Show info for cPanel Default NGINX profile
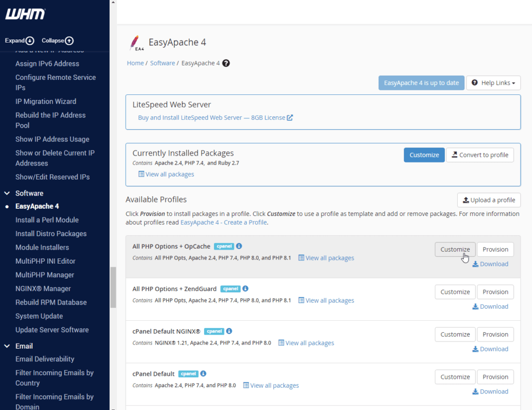532x410 pixels. pyautogui.click(x=229, y=331)
